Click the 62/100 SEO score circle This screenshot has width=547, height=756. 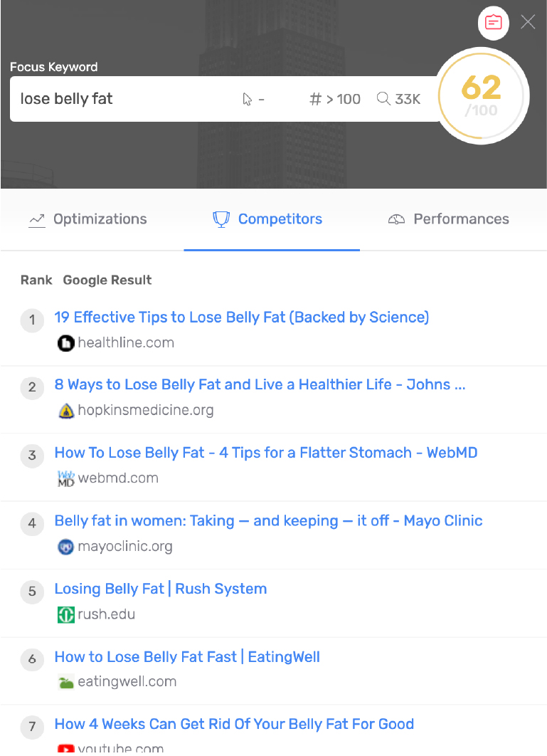(482, 96)
